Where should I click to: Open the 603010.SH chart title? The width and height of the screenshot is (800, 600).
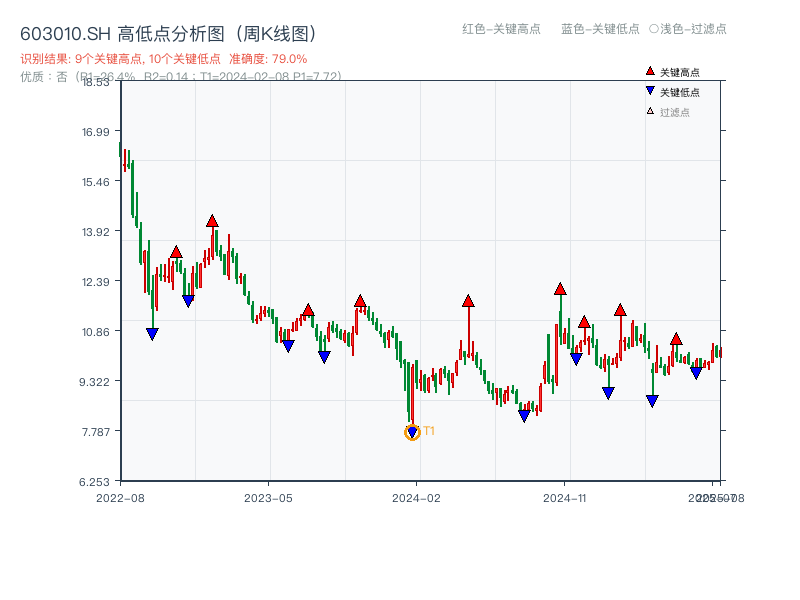(x=63, y=31)
